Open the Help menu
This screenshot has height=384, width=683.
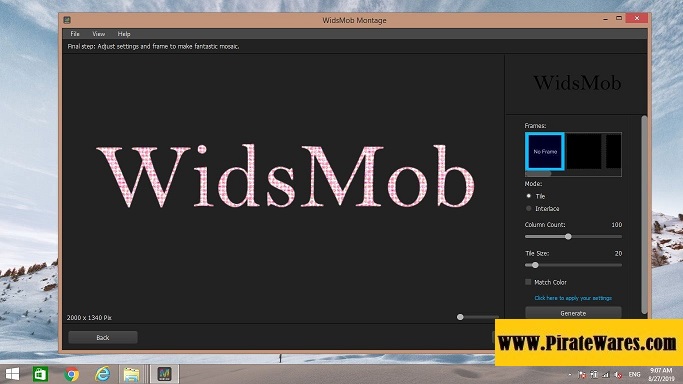tap(124, 34)
